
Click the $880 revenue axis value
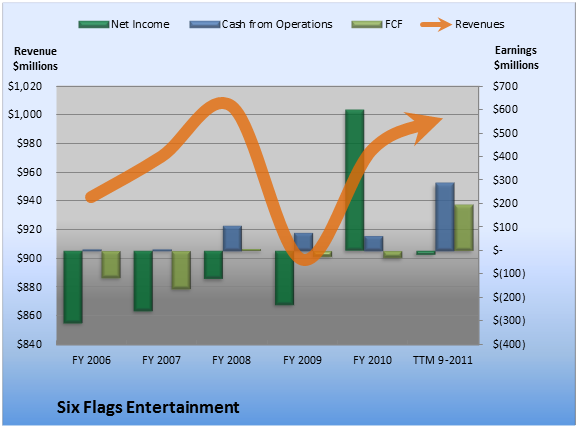[29, 287]
